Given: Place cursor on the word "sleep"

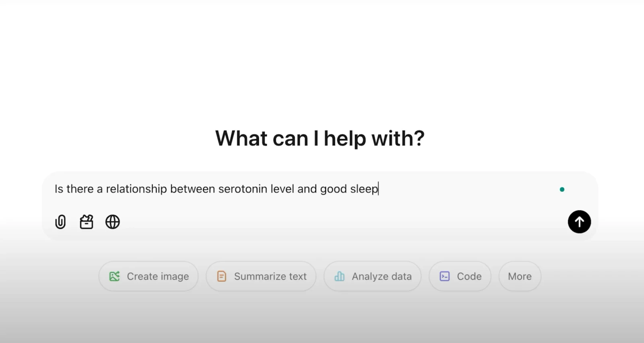Looking at the screenshot, I should (x=364, y=189).
